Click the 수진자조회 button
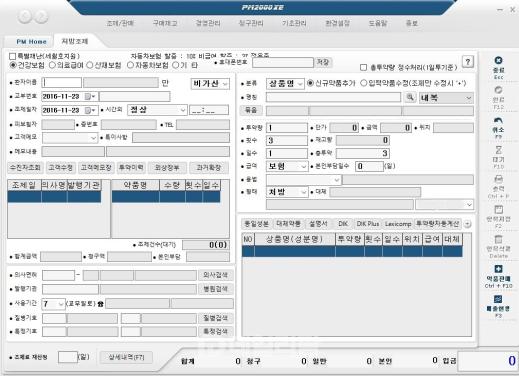The height and width of the screenshot is (376, 519). click(25, 167)
